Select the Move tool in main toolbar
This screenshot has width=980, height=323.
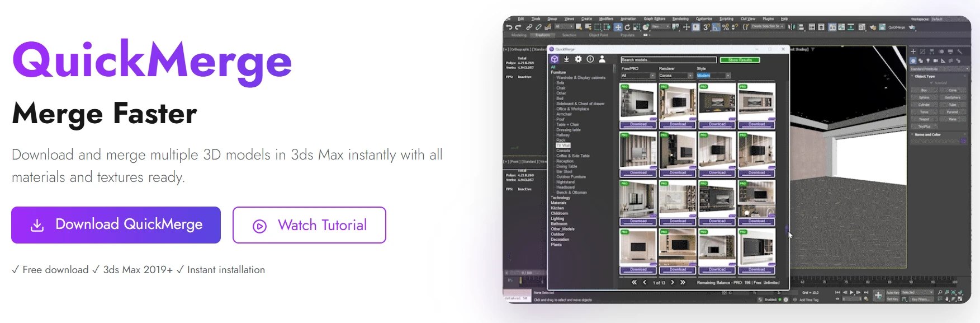tap(618, 27)
